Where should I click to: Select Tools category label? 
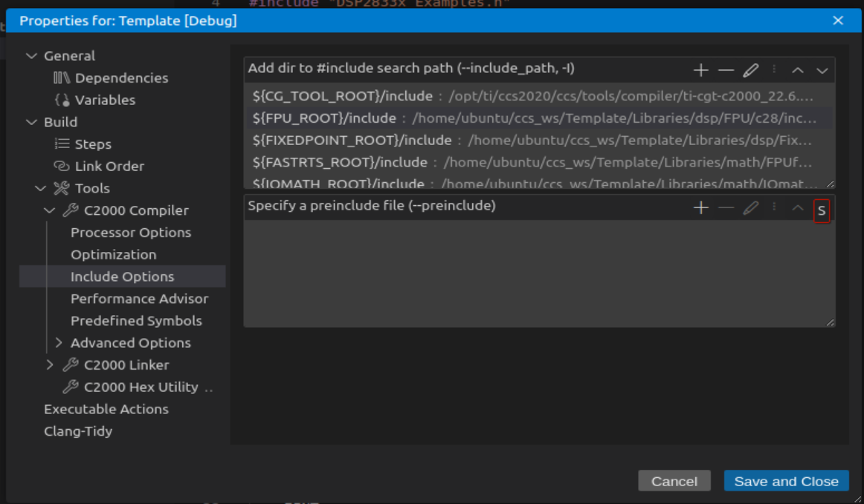(92, 188)
